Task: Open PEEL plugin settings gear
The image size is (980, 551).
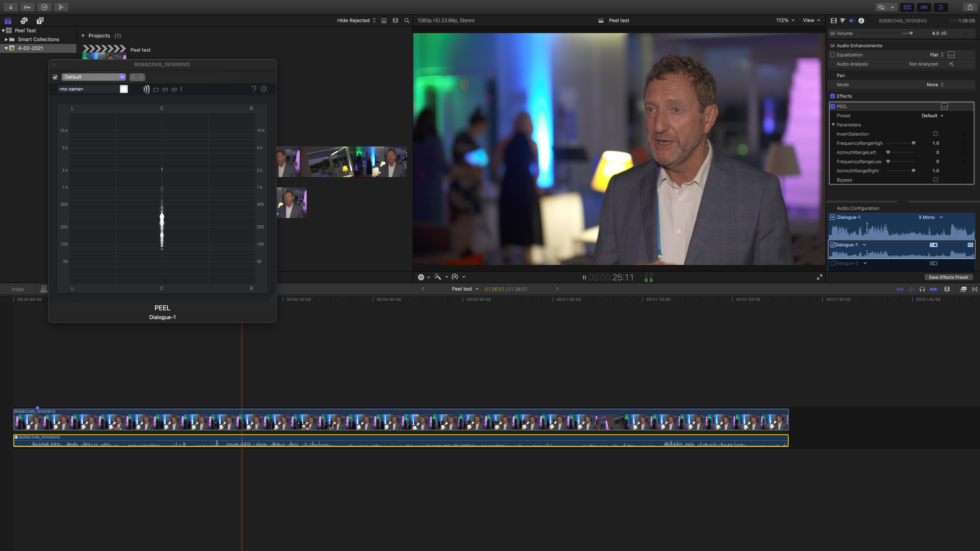Action: (x=264, y=89)
